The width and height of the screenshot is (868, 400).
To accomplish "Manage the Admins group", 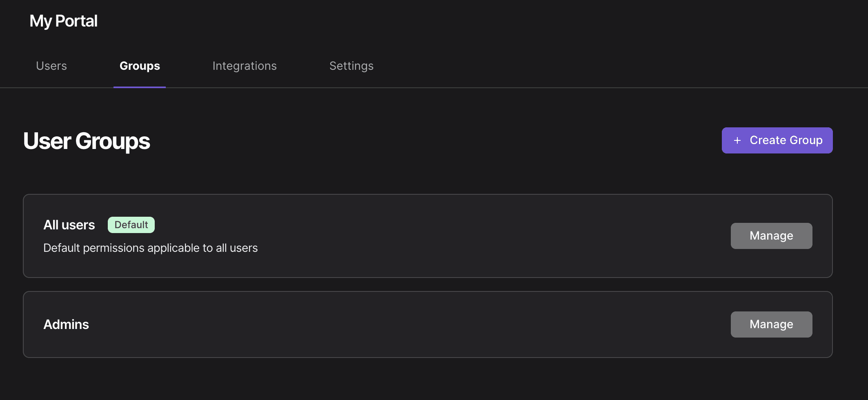I will pos(771,324).
